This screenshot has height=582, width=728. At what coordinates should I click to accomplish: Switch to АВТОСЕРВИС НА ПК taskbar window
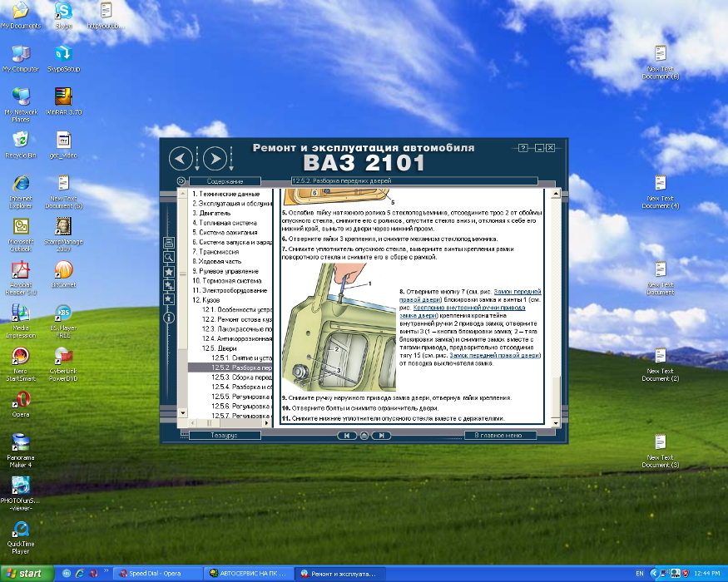249,574
